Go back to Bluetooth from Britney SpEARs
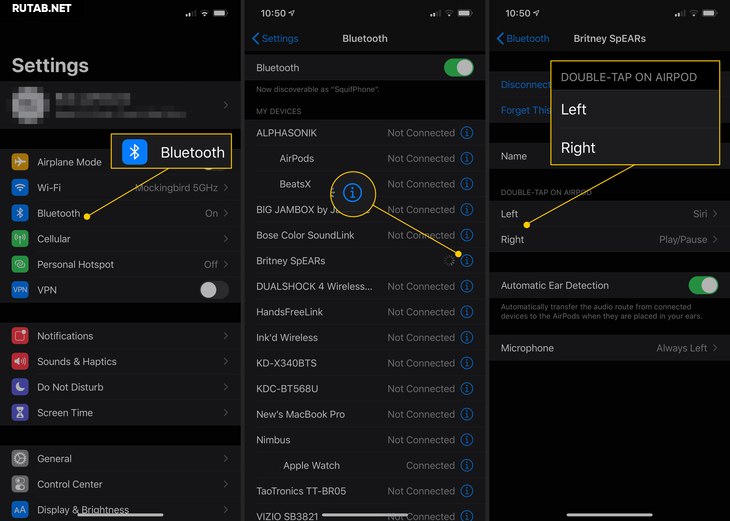The image size is (730, 521). [x=523, y=39]
